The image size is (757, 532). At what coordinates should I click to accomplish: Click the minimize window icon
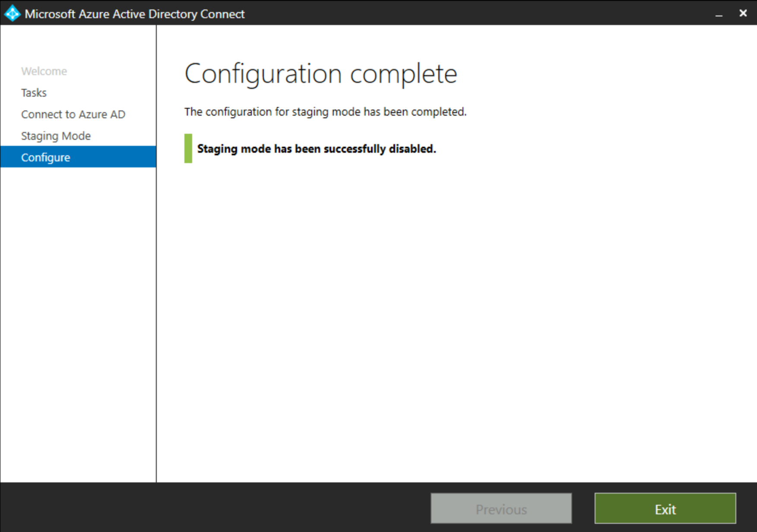[719, 13]
